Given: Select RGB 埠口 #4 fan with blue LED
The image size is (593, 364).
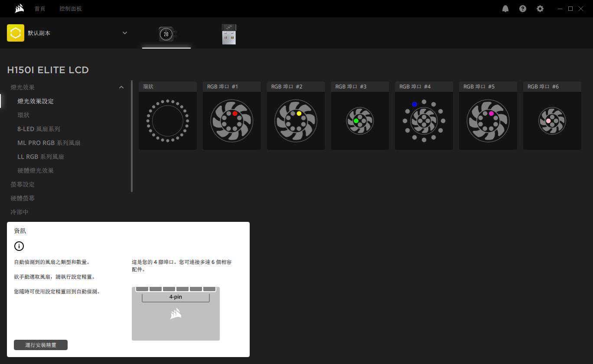Looking at the screenshot, I should [424, 121].
